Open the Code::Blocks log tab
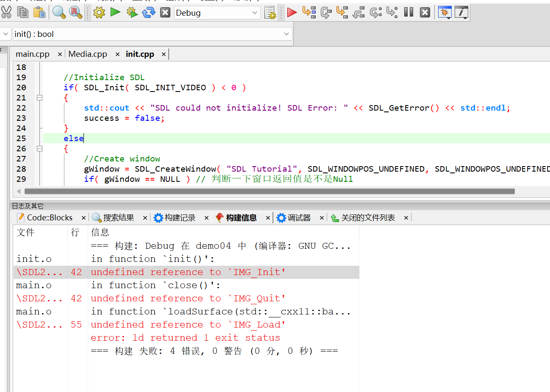550x392 pixels. pos(50,217)
